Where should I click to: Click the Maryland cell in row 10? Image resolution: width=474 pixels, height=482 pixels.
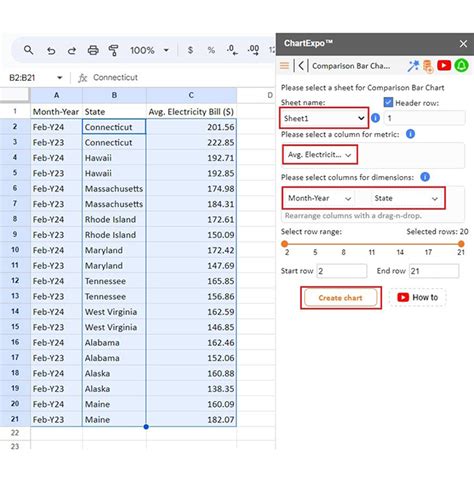[x=114, y=250]
